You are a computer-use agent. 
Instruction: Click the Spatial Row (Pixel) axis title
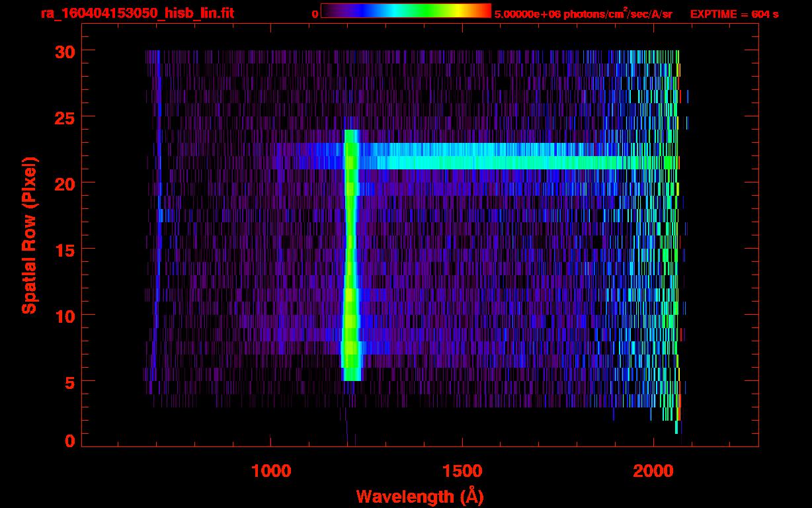[x=28, y=235]
